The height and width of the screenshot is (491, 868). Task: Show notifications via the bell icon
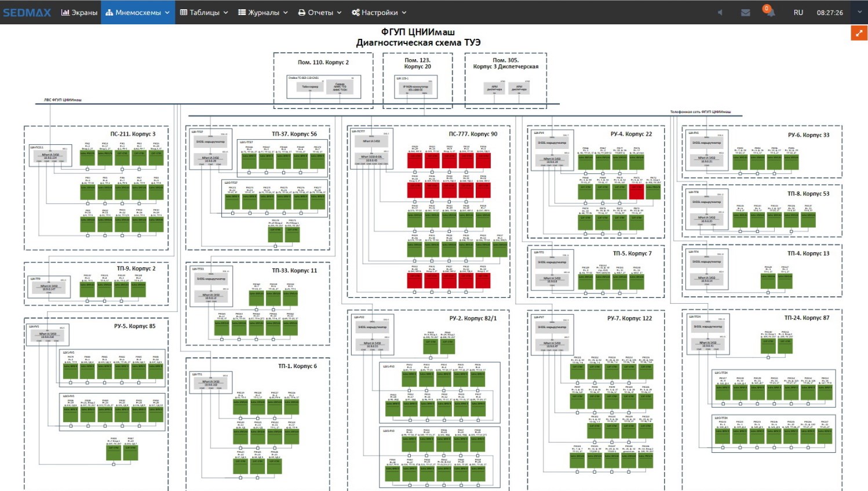[x=769, y=12]
